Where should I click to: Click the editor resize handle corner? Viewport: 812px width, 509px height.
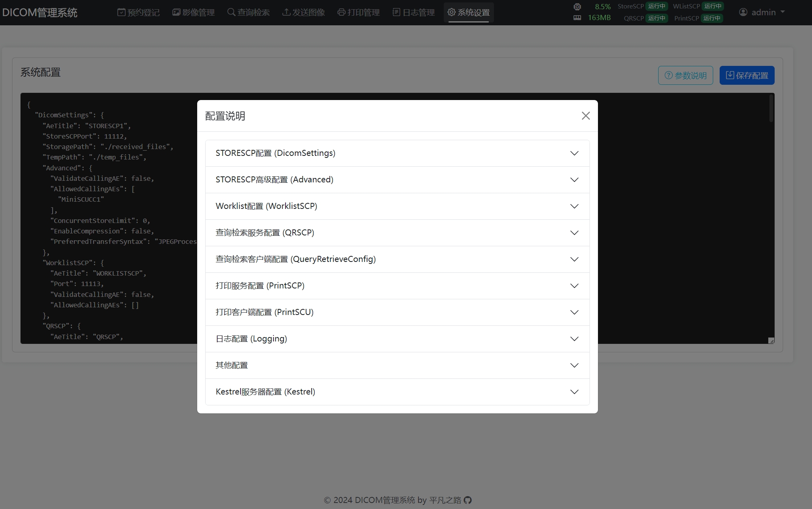(x=771, y=341)
